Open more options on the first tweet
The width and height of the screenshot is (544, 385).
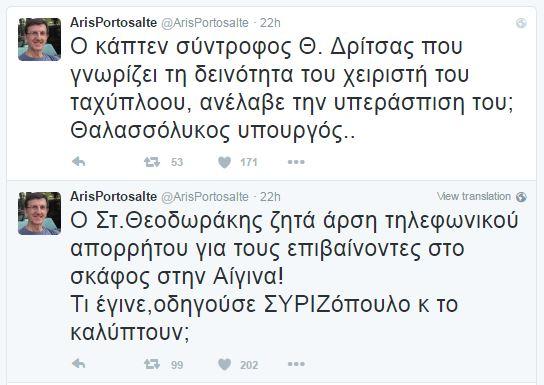pos(296,162)
